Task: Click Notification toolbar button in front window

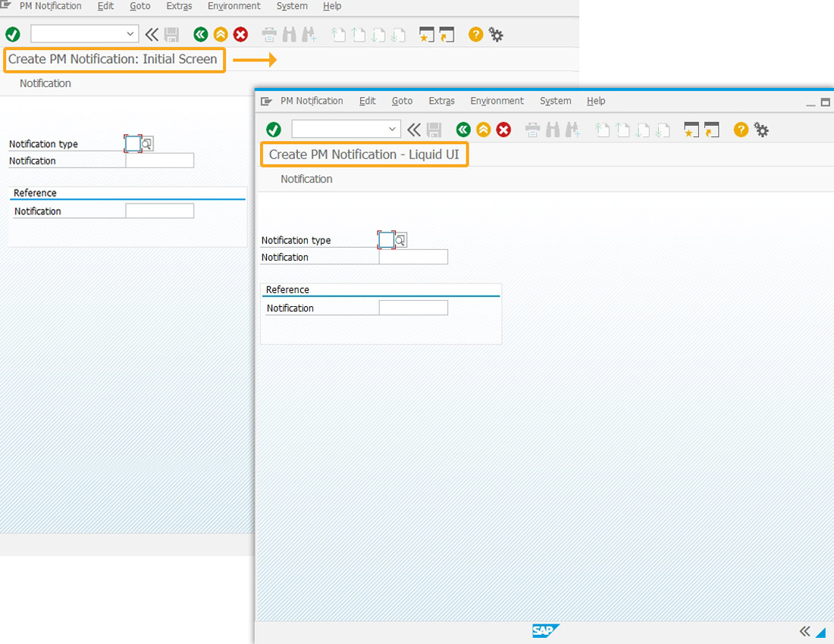Action: (x=306, y=179)
